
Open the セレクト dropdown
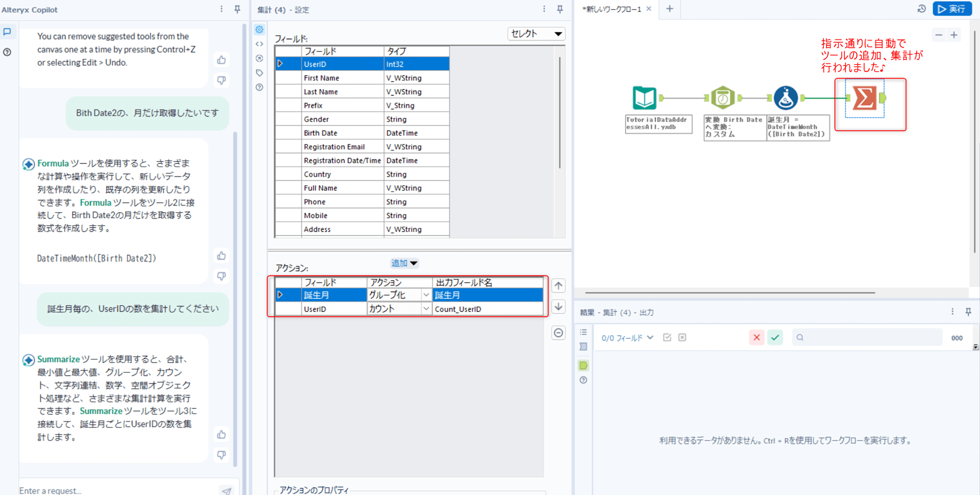click(x=537, y=34)
